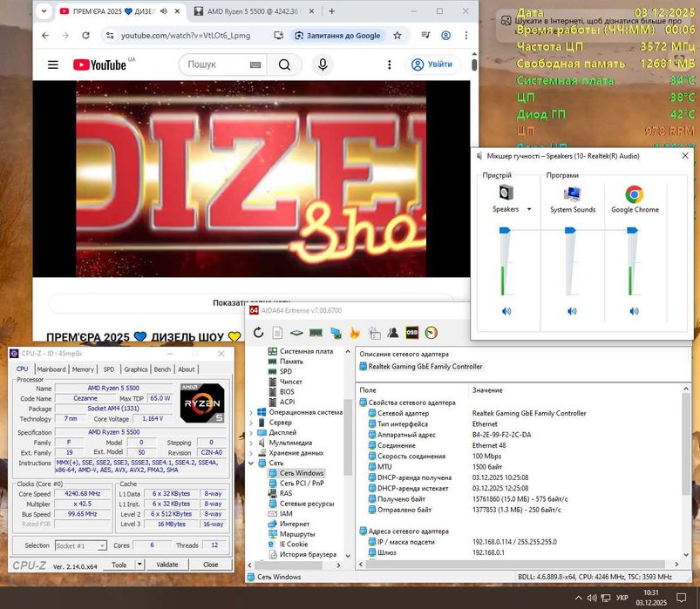700x609 pixels.
Task: Open Chrome's tab search dropdown chevron
Action: [44, 11]
